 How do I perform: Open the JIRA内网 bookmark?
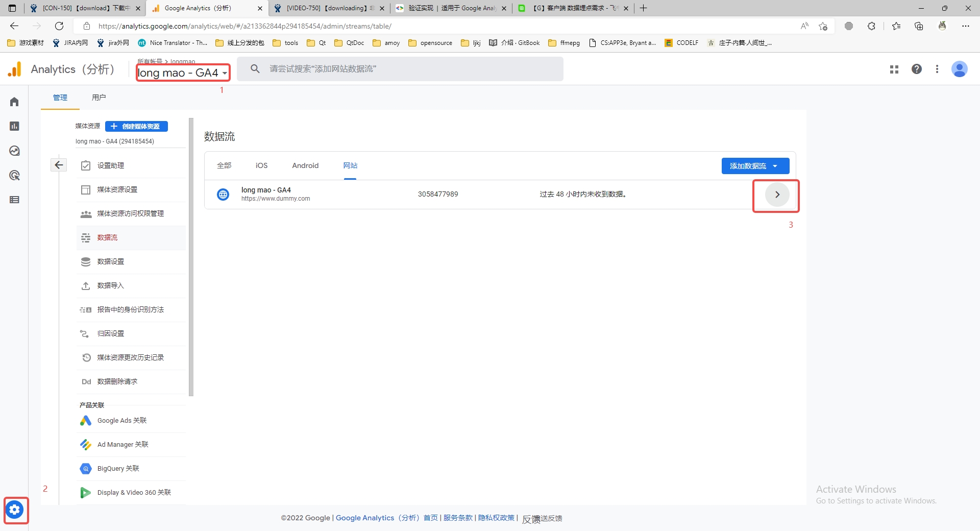point(70,43)
